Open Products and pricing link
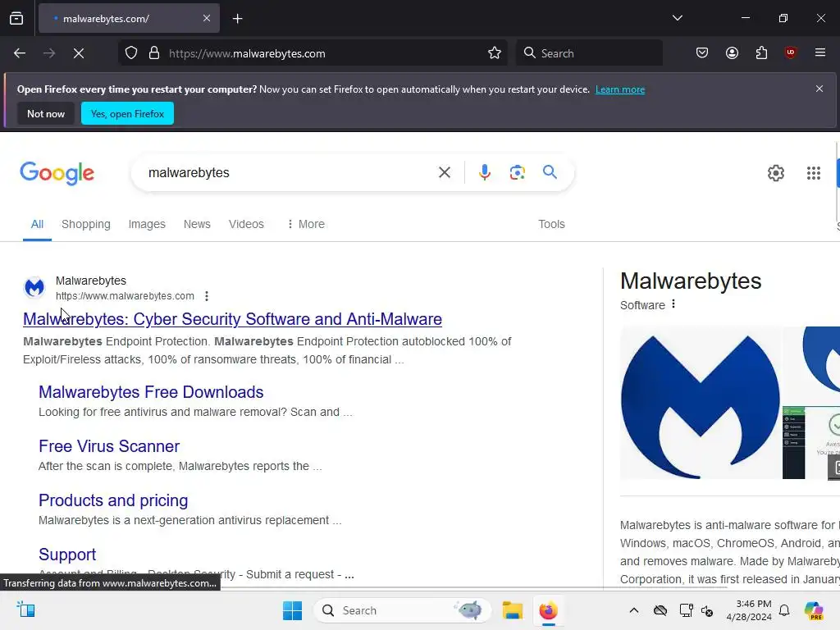The image size is (840, 630). click(113, 500)
